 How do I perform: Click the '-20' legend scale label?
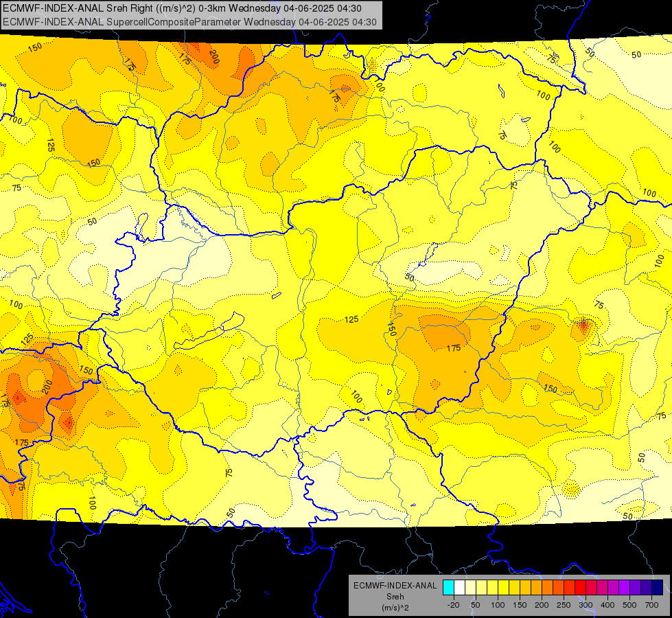[454, 605]
